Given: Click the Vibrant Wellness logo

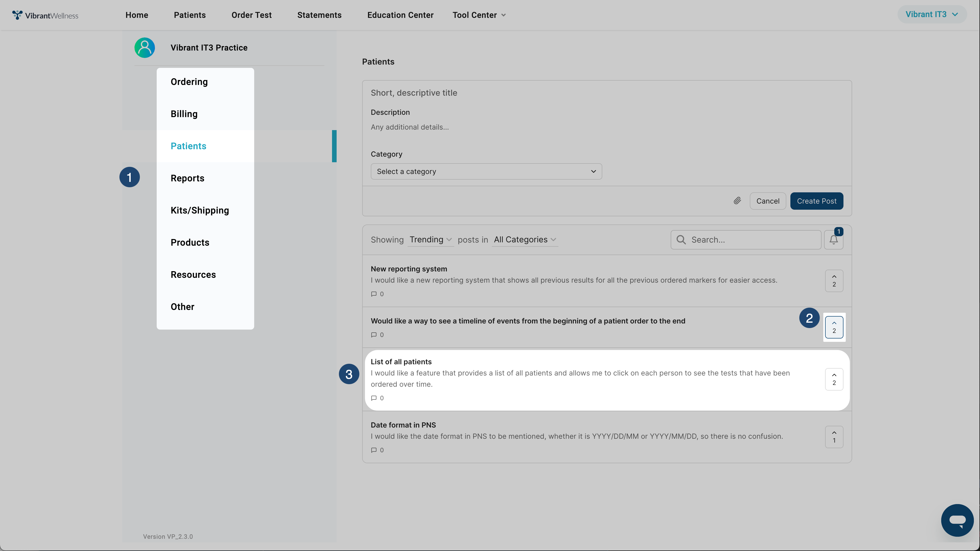Looking at the screenshot, I should (x=45, y=15).
